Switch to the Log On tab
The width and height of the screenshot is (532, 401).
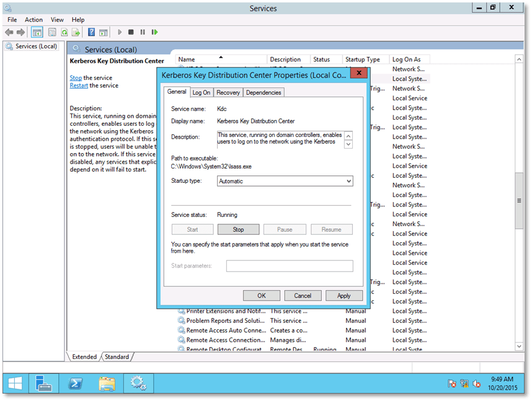pyautogui.click(x=201, y=92)
